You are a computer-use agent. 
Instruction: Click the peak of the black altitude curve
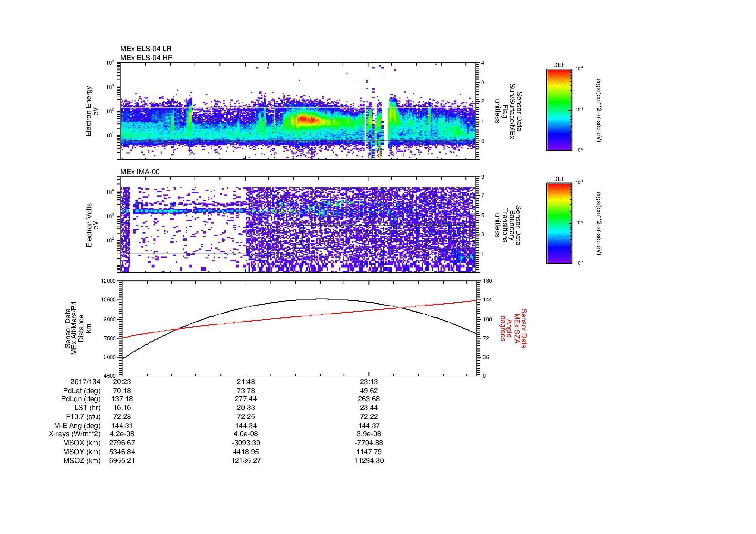(x=321, y=299)
